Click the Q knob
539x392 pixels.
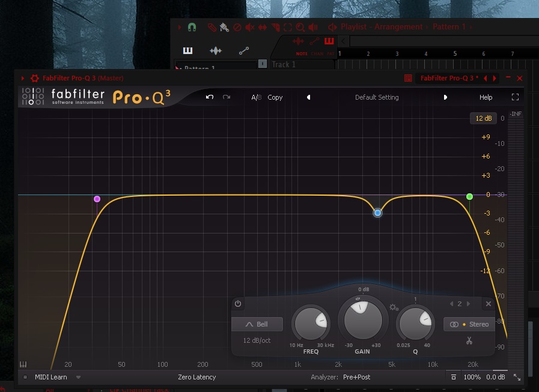(x=415, y=323)
